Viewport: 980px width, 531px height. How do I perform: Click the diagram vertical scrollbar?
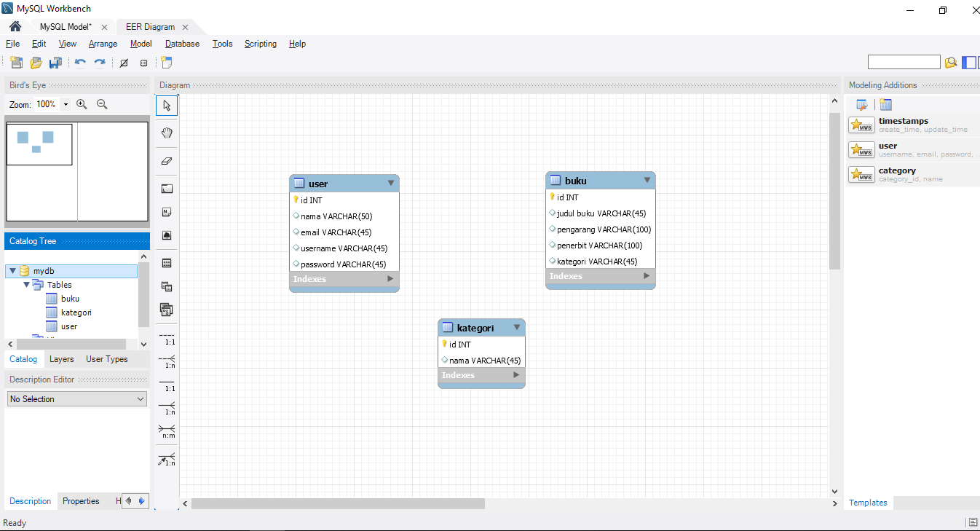coord(834,192)
